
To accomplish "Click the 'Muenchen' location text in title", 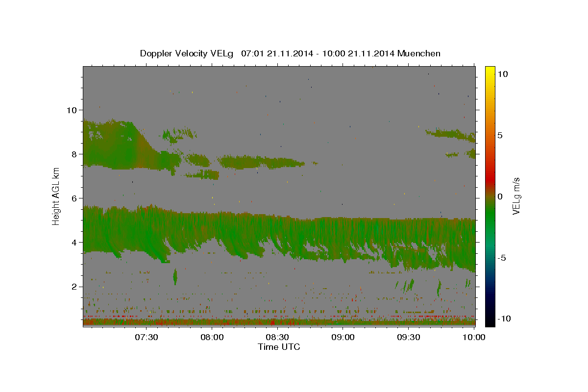I will tap(419, 53).
